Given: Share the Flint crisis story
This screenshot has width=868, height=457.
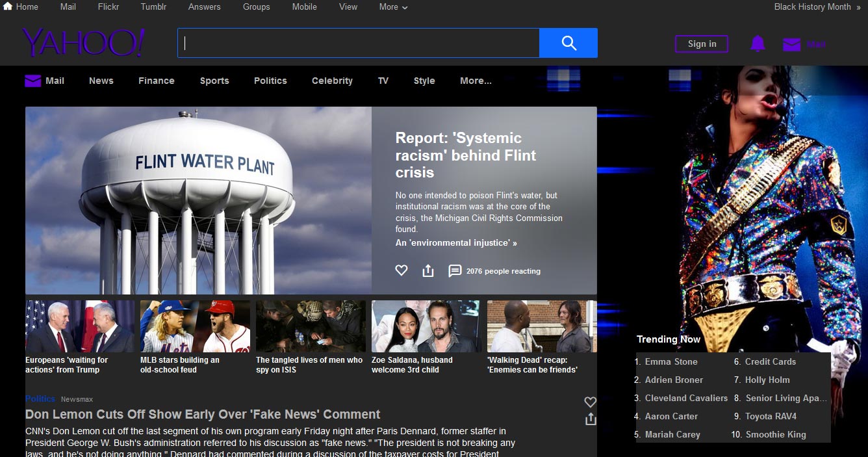Looking at the screenshot, I should 428,270.
